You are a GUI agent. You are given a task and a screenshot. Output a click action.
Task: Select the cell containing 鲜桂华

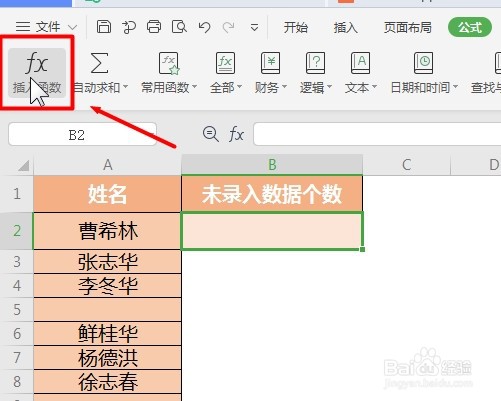tap(107, 334)
